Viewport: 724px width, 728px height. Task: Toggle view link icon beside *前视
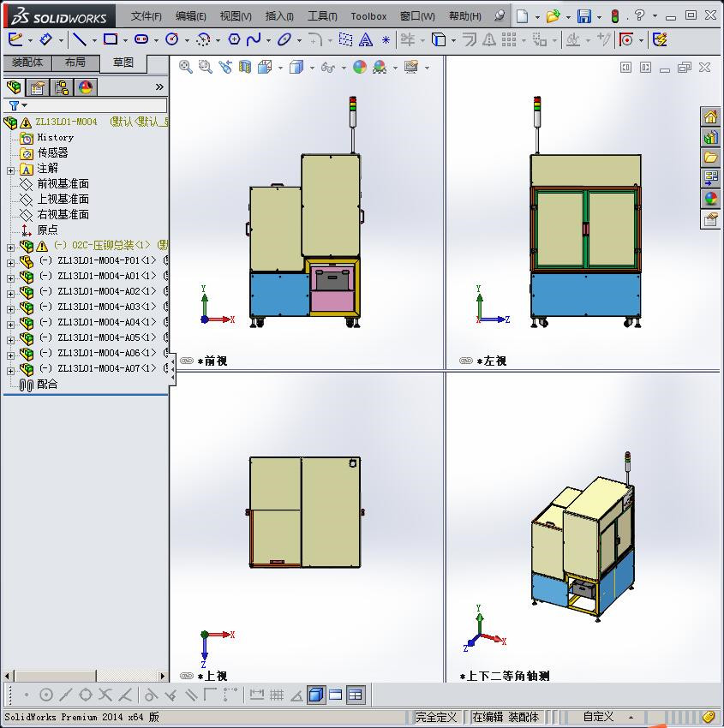point(187,361)
